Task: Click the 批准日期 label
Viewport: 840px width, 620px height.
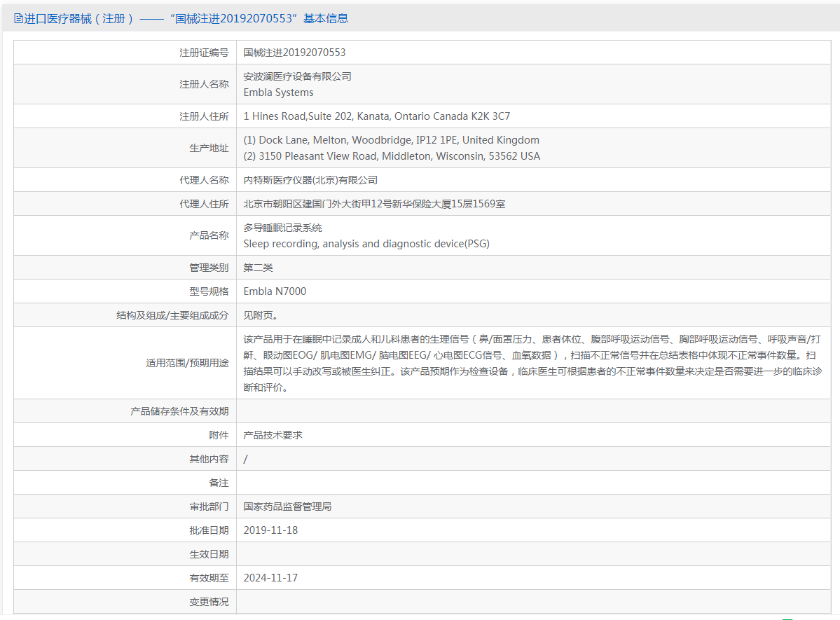Action: coord(208,530)
